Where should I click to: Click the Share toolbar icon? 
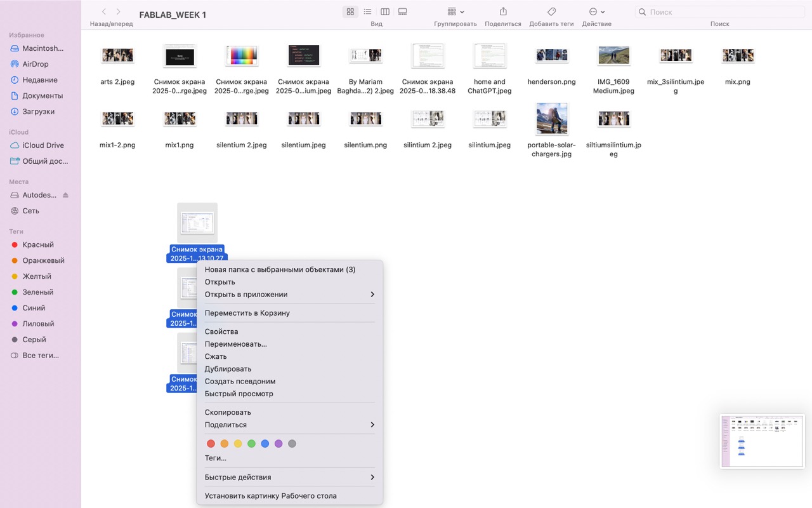point(503,12)
